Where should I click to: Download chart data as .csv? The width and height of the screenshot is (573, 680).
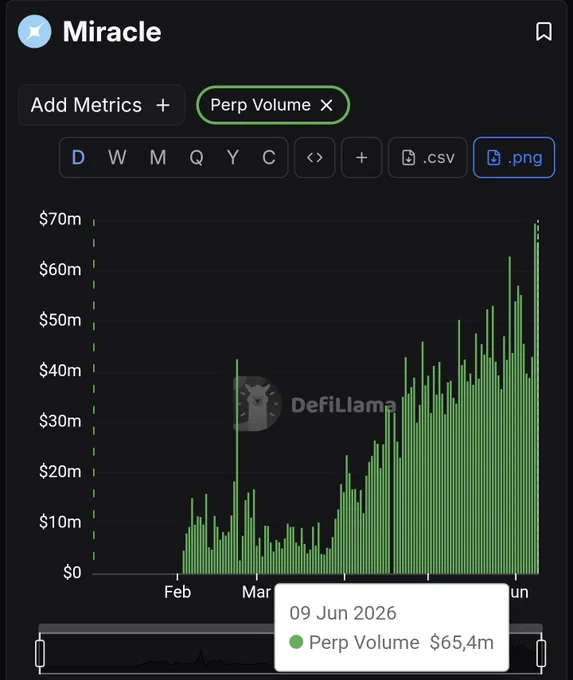click(427, 157)
